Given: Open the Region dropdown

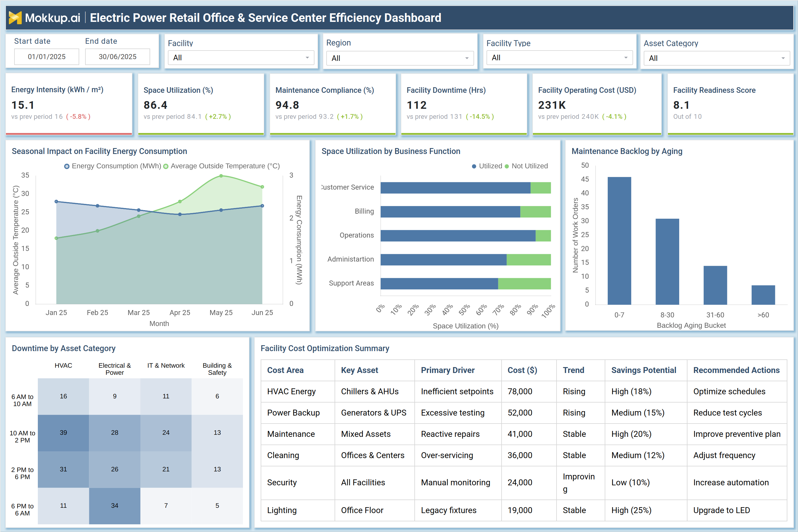Looking at the screenshot, I should coord(400,58).
